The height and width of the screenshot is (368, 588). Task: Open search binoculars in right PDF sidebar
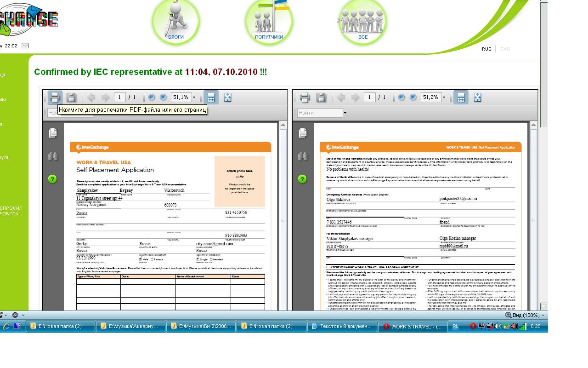pyautogui.click(x=302, y=156)
